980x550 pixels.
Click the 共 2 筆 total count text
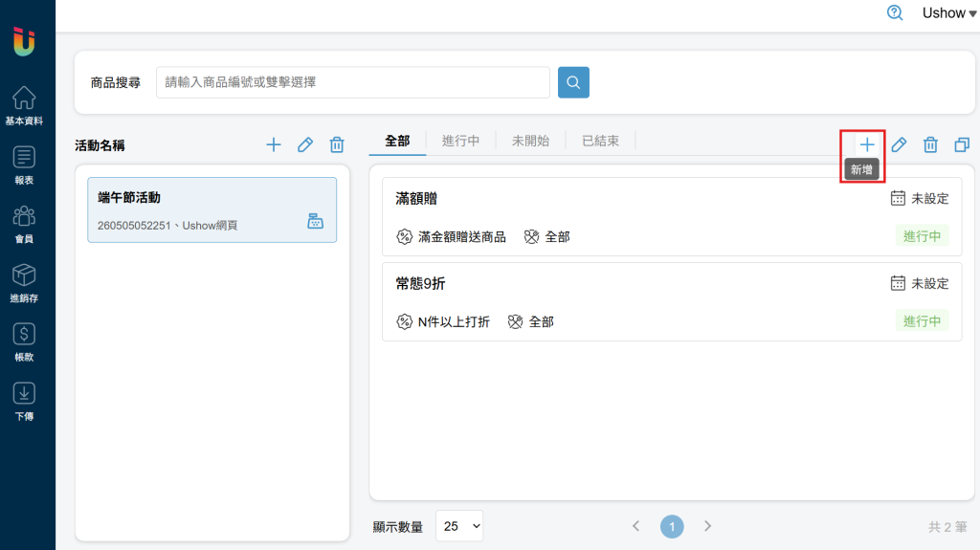coord(947,527)
